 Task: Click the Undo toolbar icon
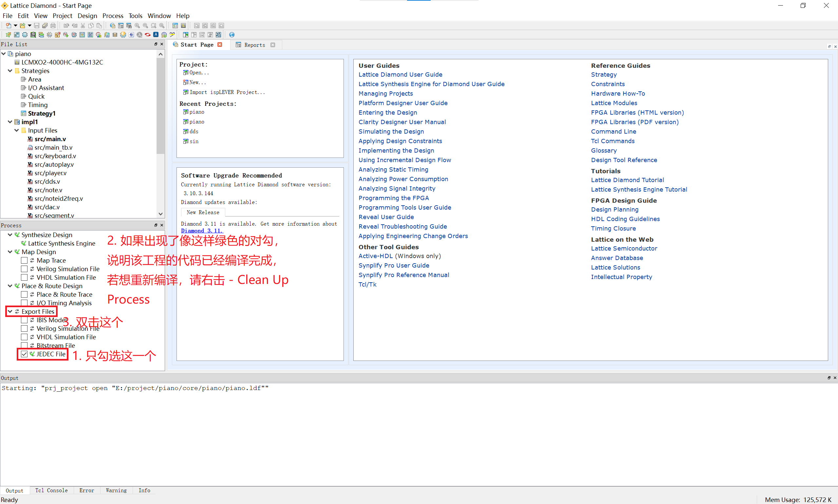click(66, 26)
